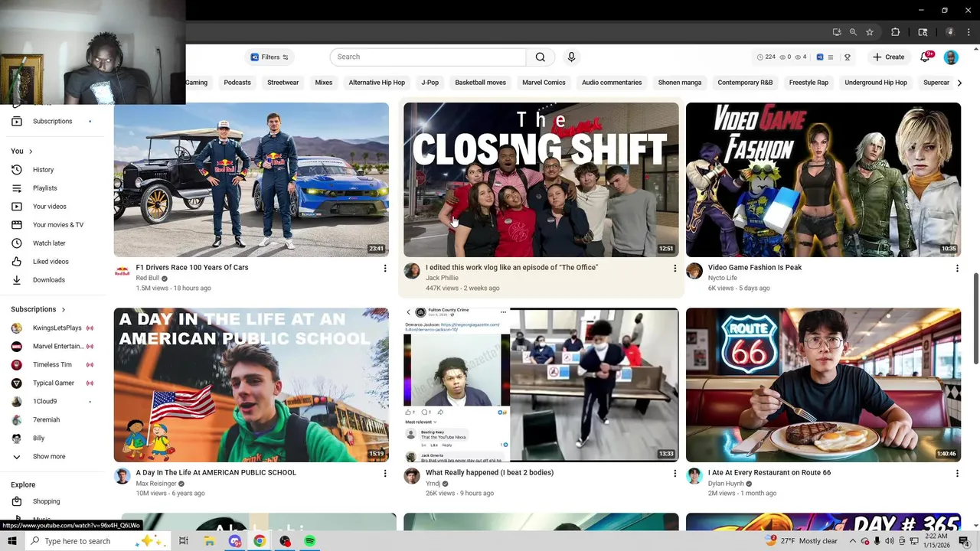Open options menu for The Office vlog video

675,268
